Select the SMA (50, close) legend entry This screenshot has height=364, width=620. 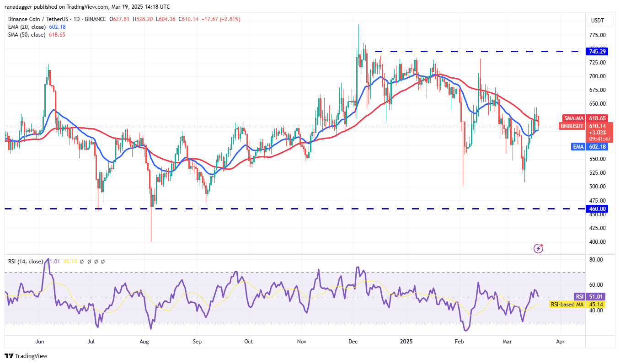pos(27,35)
